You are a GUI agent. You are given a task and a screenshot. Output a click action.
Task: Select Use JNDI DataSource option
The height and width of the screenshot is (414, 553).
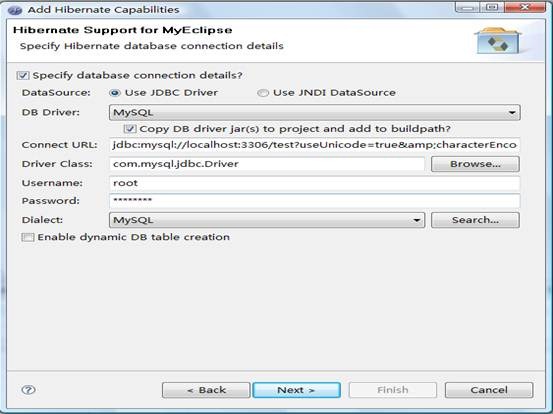tap(262, 93)
